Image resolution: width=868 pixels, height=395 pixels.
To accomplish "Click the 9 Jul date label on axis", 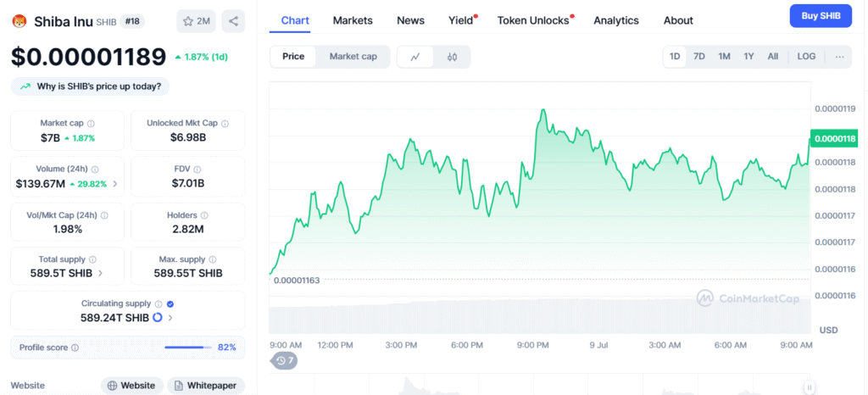I will pyautogui.click(x=599, y=345).
